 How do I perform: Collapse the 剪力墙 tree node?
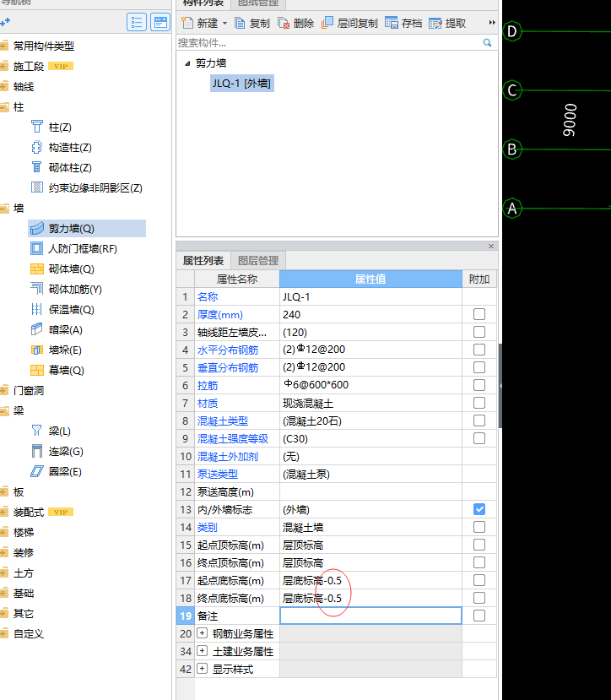click(187, 63)
